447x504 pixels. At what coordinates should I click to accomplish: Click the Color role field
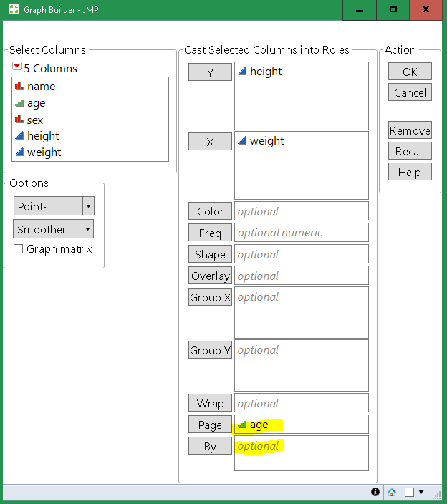coord(301,211)
